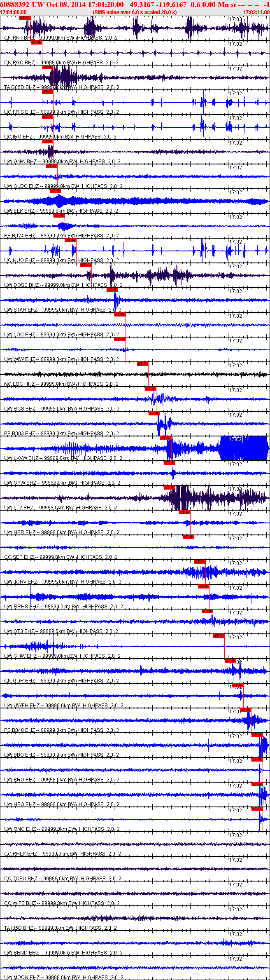Click the red pick flag on UW.LTY trace
The height and width of the screenshot is (980, 270).
pyautogui.click(x=169, y=488)
